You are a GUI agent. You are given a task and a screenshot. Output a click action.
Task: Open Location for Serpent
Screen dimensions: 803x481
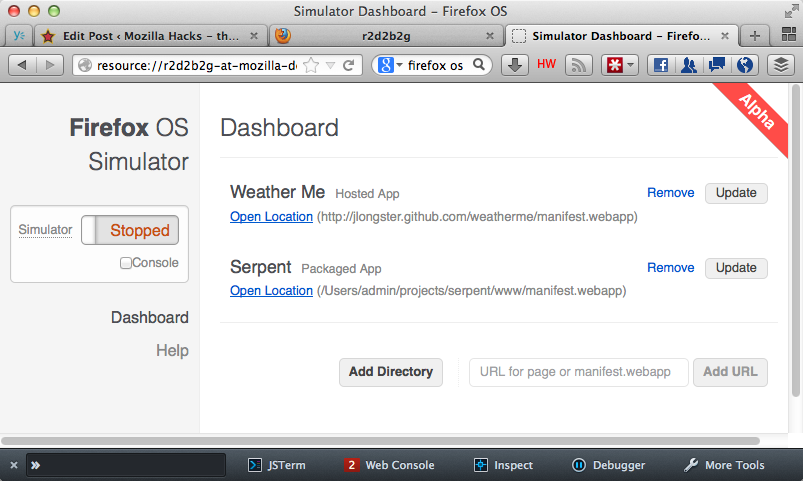[x=271, y=290]
